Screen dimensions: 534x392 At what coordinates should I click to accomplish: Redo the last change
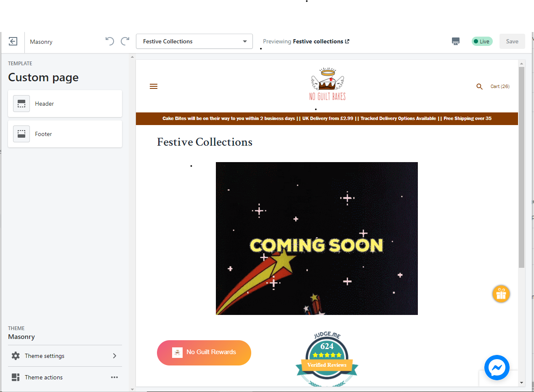click(125, 41)
